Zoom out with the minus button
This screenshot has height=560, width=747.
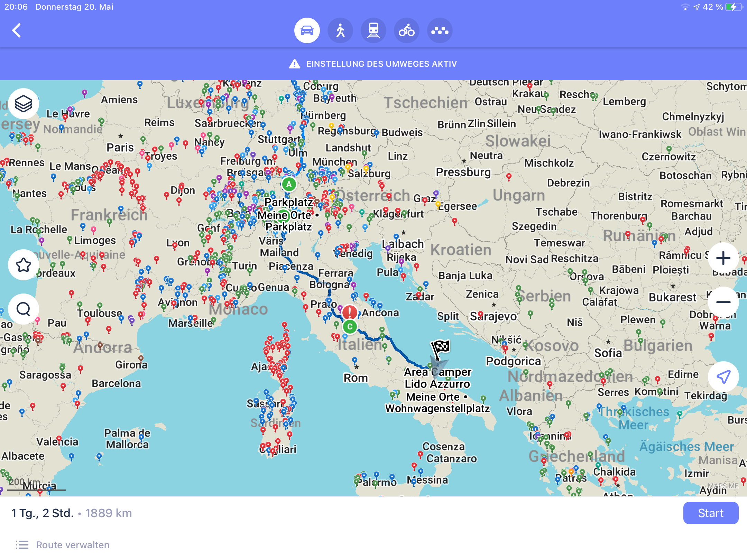723,302
